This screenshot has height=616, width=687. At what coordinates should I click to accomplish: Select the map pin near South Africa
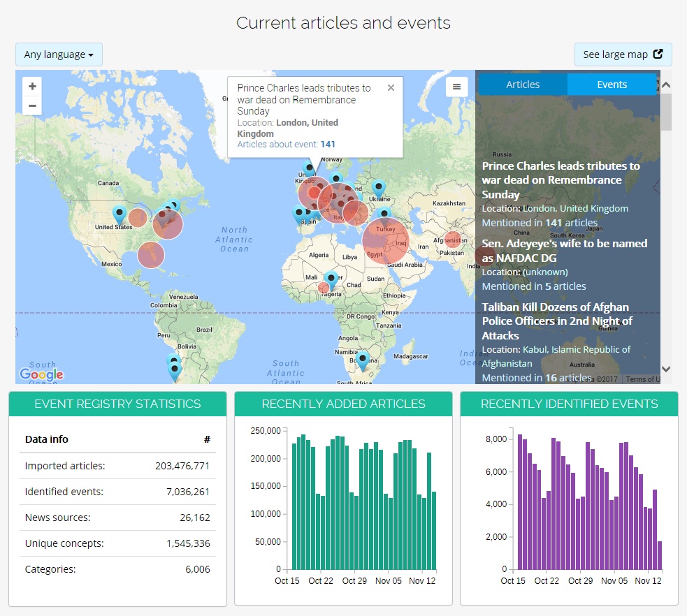tap(362, 358)
